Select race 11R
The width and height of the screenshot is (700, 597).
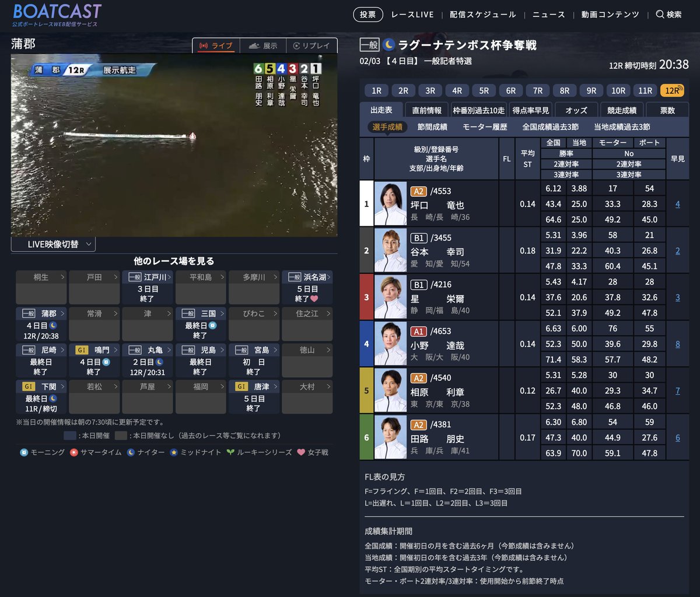[645, 90]
